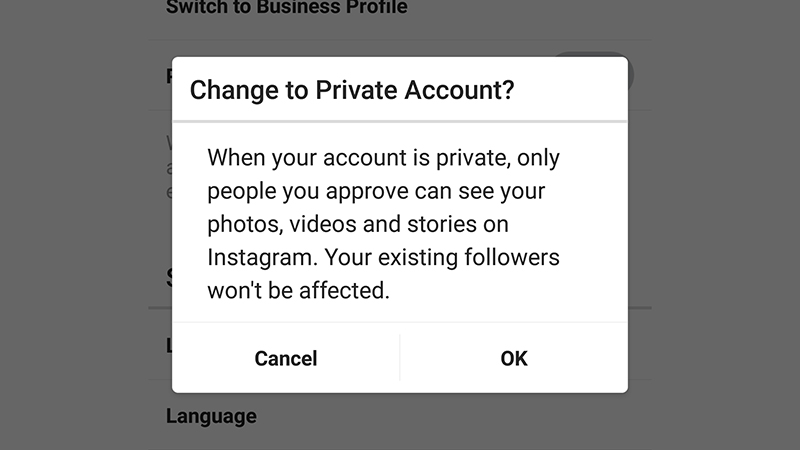The image size is (800, 450).
Task: Tap the partially hidden "P" label behind dialog
Action: pos(169,76)
